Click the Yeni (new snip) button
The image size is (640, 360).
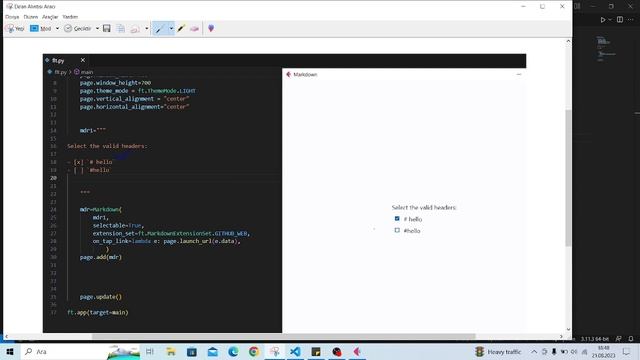(x=15, y=29)
